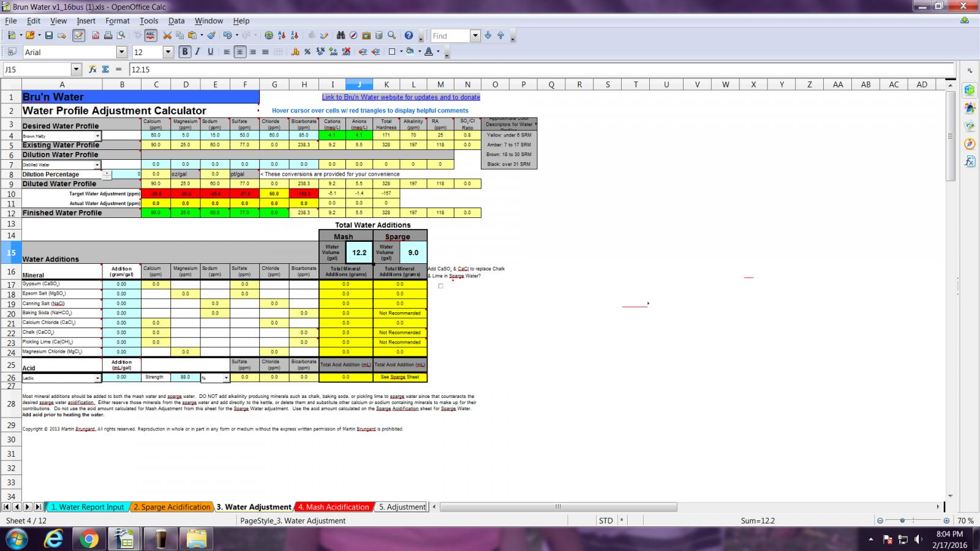Click the Gallery icon in toolbar
This screenshot has width=980, height=551.
[366, 36]
